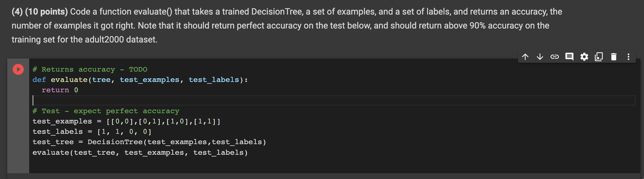Click the test_labels assignment line
Viewport: 644px width, 179px height.
click(92, 132)
